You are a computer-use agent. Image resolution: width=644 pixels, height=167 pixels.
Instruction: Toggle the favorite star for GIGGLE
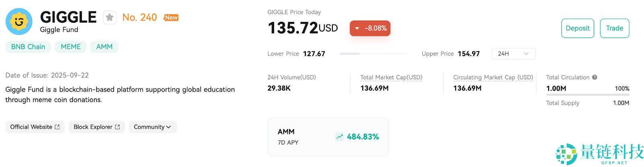[x=109, y=18]
